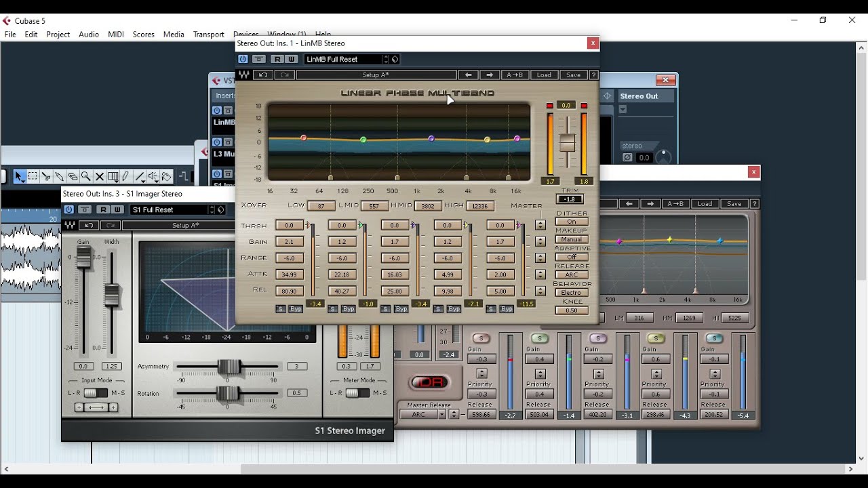Click LinMB output trim fader handle
This screenshot has width=868, height=488.
click(x=567, y=143)
